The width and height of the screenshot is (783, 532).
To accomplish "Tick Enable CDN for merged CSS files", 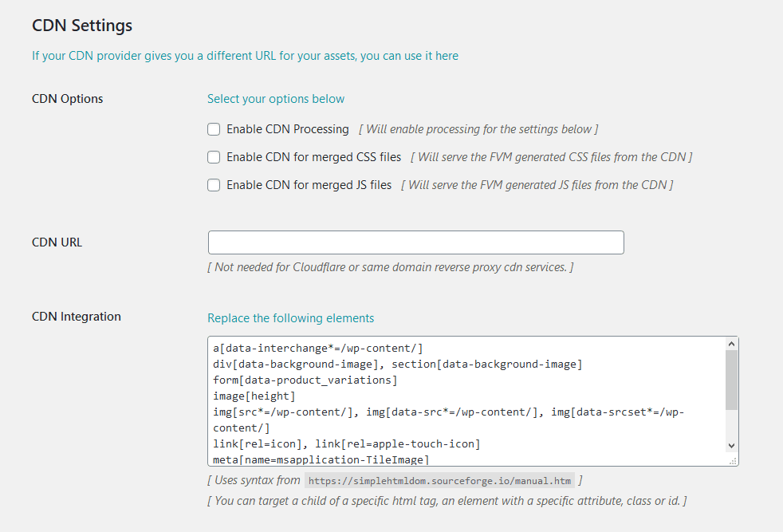I will [x=214, y=157].
